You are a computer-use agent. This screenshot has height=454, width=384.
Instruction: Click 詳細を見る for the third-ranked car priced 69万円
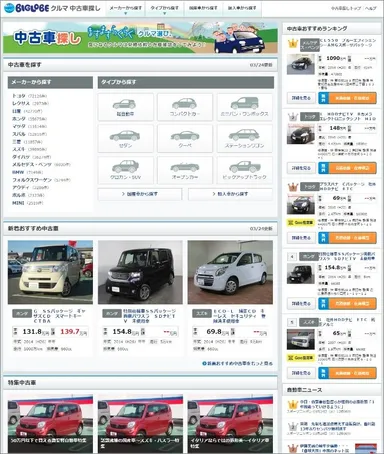pyautogui.click(x=301, y=238)
